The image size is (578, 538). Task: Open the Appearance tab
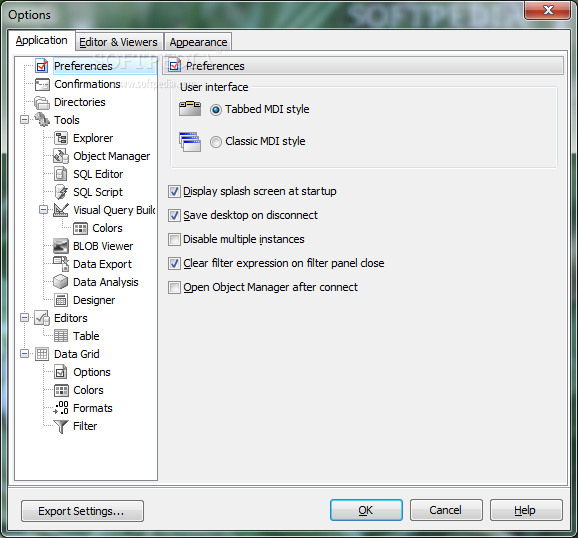198,42
